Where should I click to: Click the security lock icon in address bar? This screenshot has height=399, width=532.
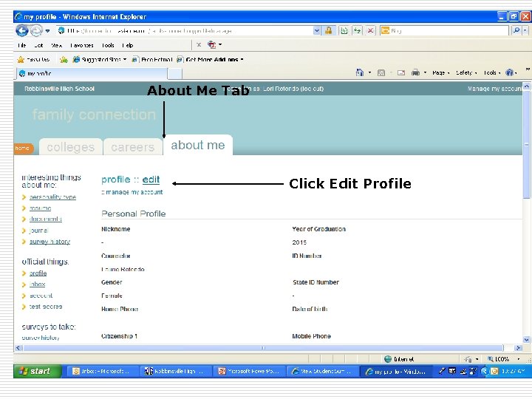click(x=328, y=31)
